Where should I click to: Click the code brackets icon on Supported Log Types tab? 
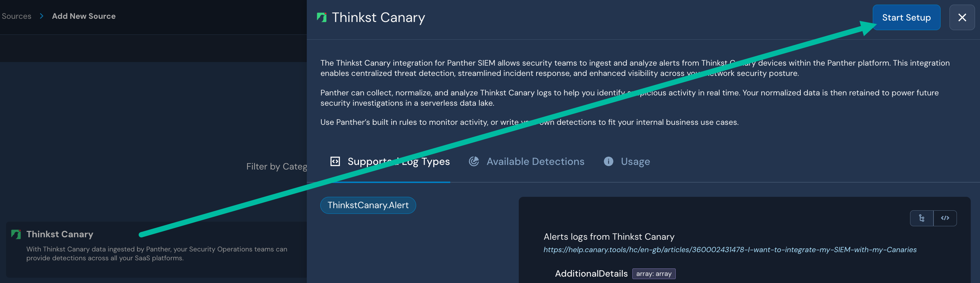click(x=335, y=161)
